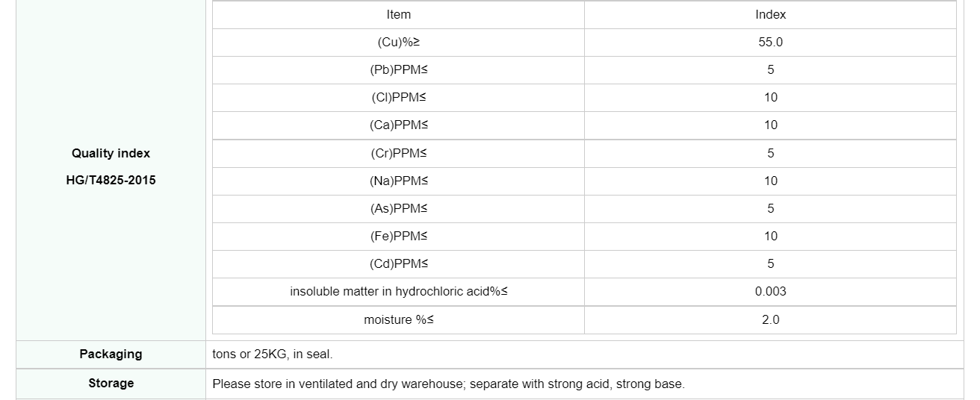The width and height of the screenshot is (980, 400).
Task: Click the "Item" column header
Action: (x=398, y=15)
